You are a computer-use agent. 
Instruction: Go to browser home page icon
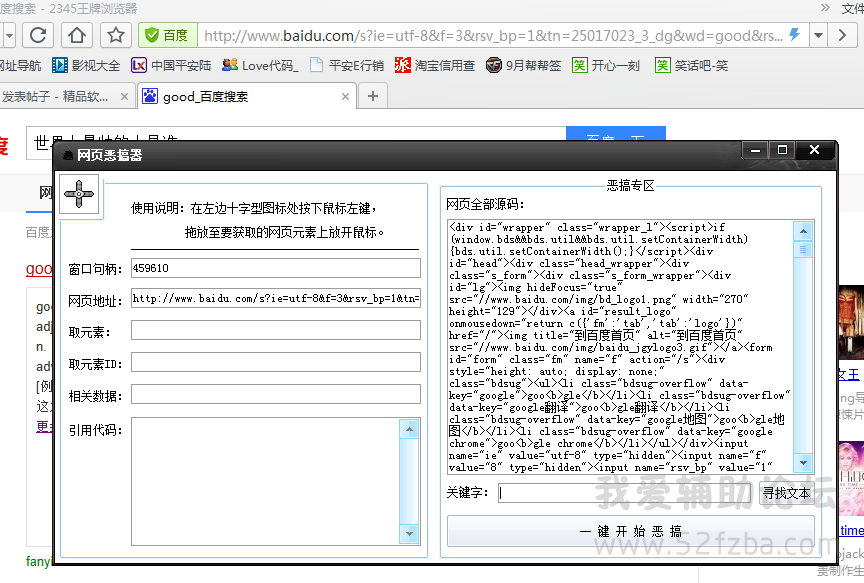click(77, 35)
